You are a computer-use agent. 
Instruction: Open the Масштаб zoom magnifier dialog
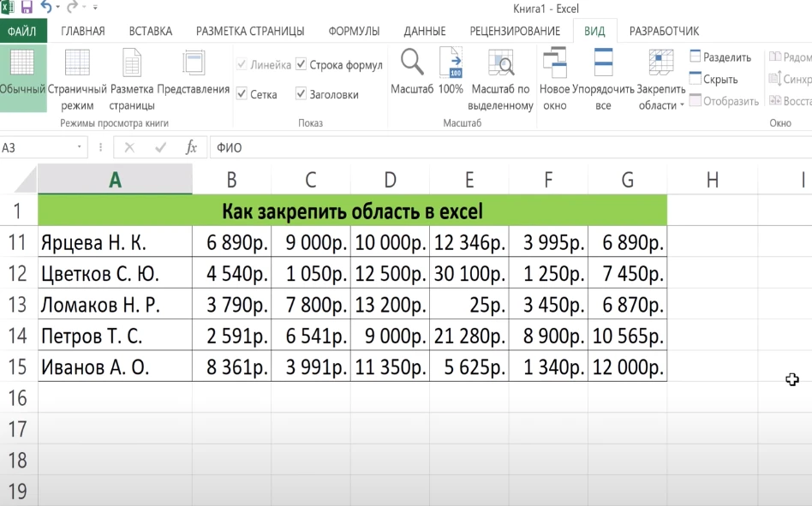(x=412, y=72)
